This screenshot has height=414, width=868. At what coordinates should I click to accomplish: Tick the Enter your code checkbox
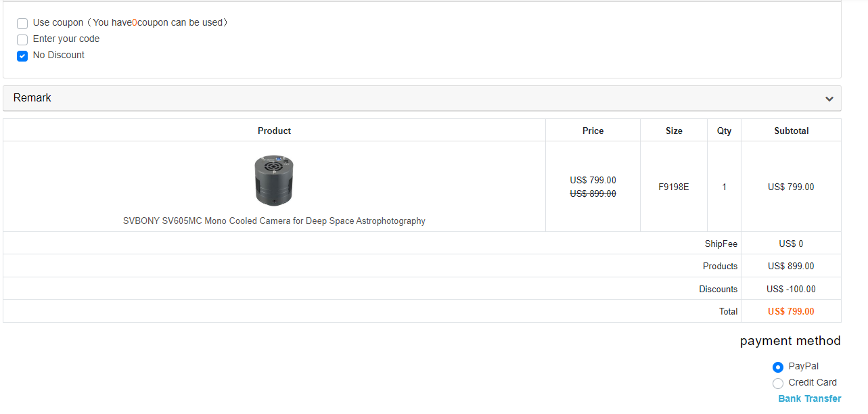(x=22, y=40)
